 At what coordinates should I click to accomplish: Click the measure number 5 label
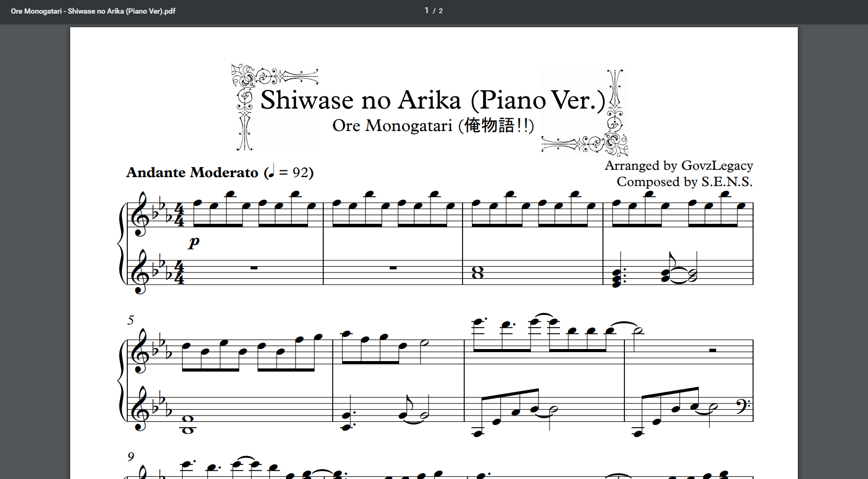(130, 320)
